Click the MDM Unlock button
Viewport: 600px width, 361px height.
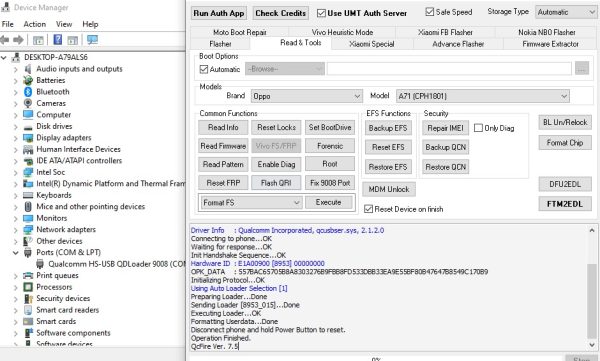point(389,189)
